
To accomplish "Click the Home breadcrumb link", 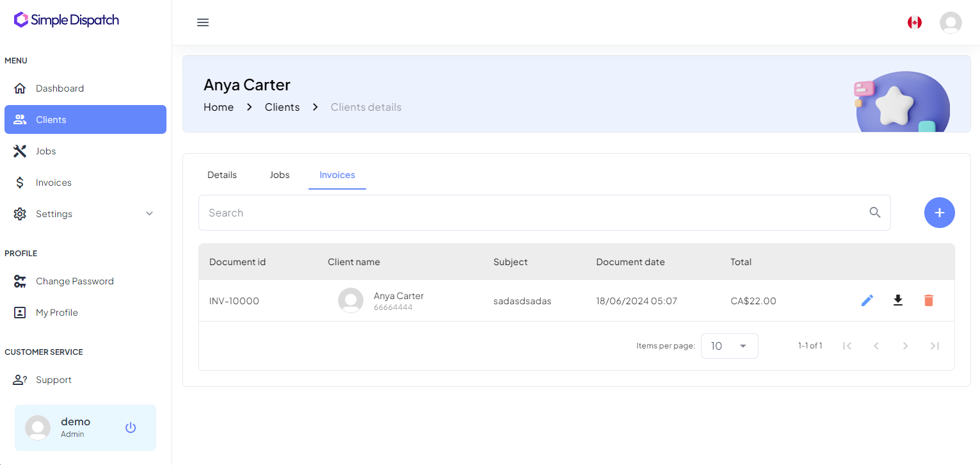I will (x=218, y=107).
